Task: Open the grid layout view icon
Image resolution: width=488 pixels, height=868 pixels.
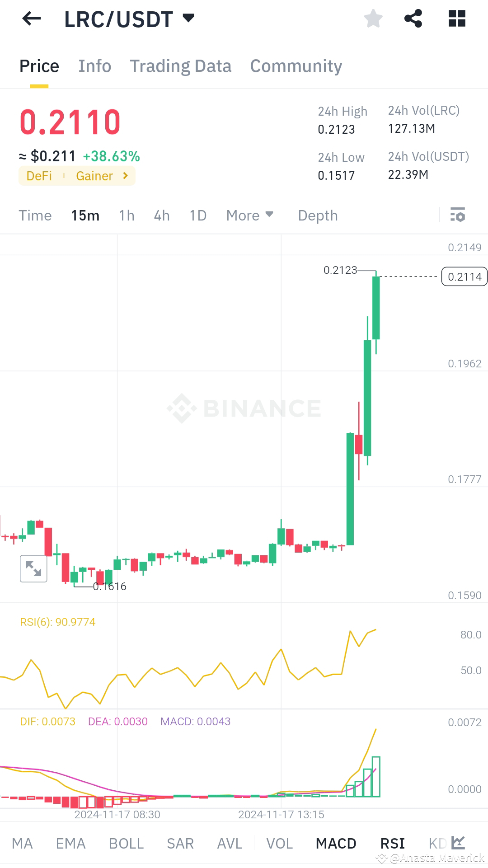Action: coord(458,18)
